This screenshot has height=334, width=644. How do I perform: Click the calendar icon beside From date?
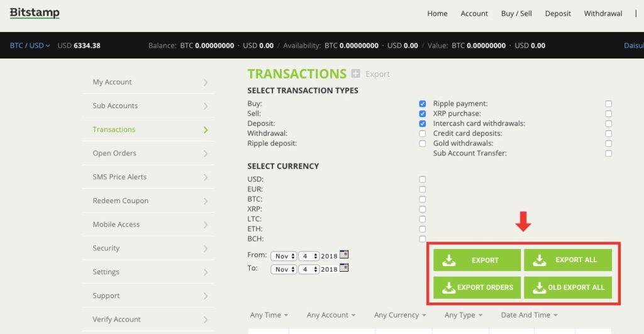343,255
